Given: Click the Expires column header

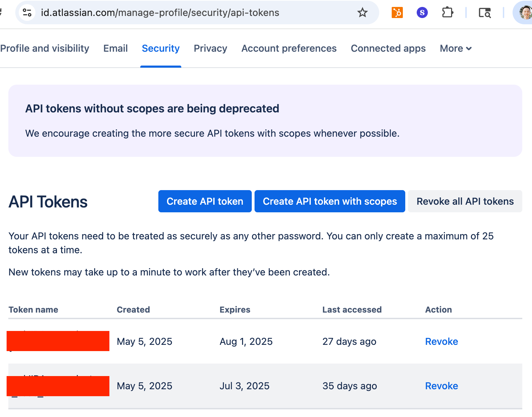Looking at the screenshot, I should click(x=235, y=310).
